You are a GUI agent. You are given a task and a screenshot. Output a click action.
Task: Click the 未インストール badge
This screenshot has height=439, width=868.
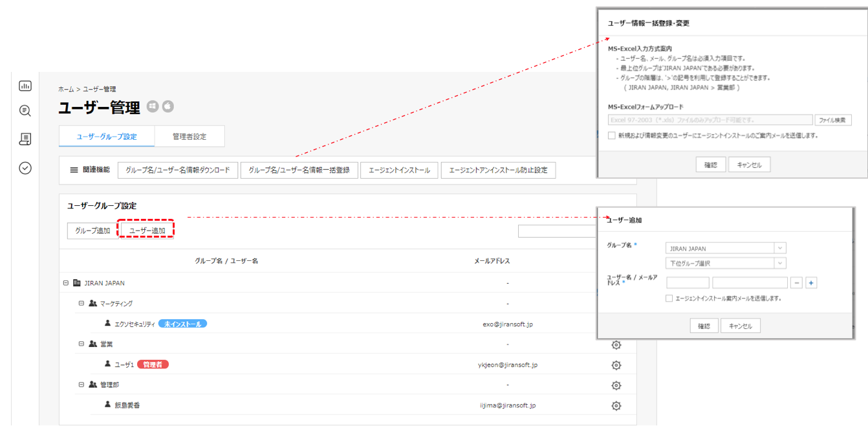point(183,324)
